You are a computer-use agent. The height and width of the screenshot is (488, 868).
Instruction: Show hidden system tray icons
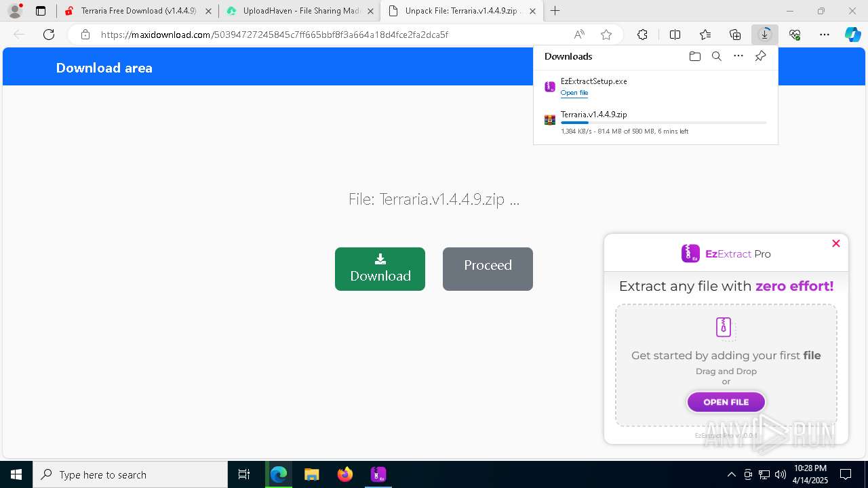click(x=731, y=474)
